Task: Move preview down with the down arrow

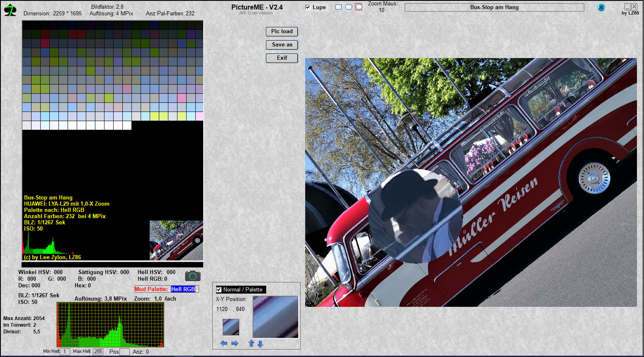Action: [260, 344]
